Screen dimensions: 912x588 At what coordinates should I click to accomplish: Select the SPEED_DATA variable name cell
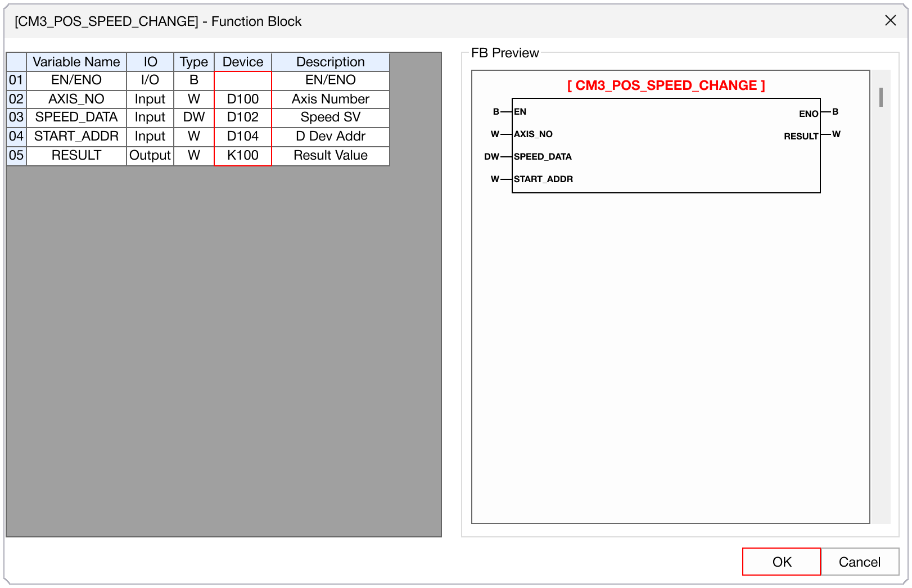(x=76, y=117)
